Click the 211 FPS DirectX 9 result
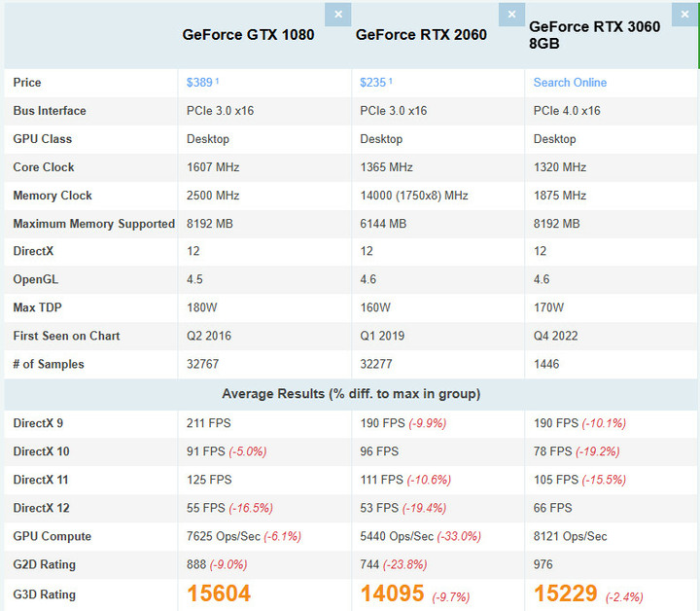The image size is (700, 611). pyautogui.click(x=208, y=423)
